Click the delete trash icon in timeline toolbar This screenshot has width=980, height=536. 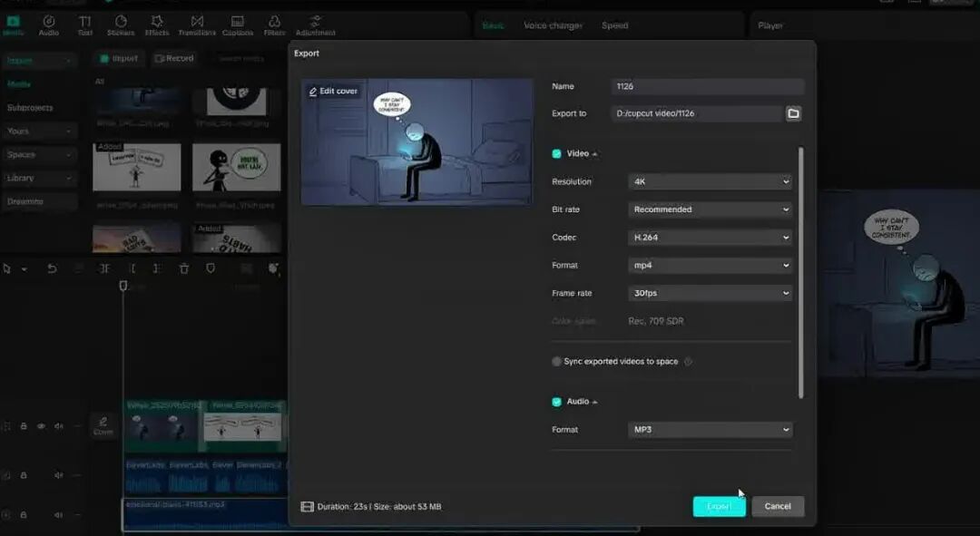[x=184, y=268]
